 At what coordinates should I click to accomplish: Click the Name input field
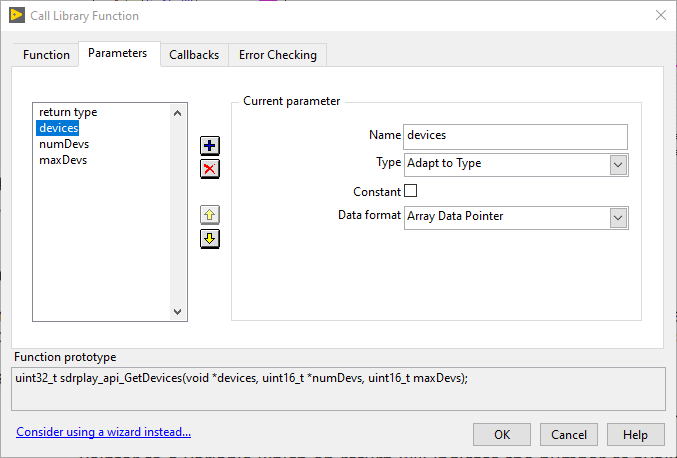pos(515,136)
